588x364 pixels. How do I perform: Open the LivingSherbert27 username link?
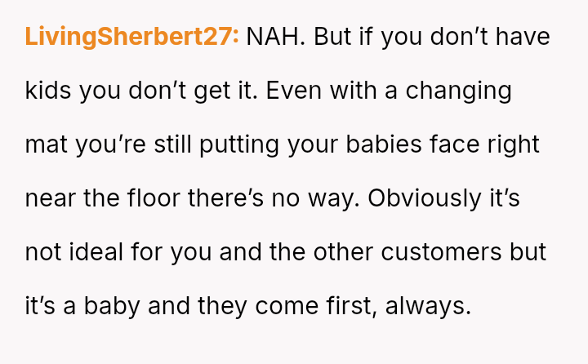132,38
